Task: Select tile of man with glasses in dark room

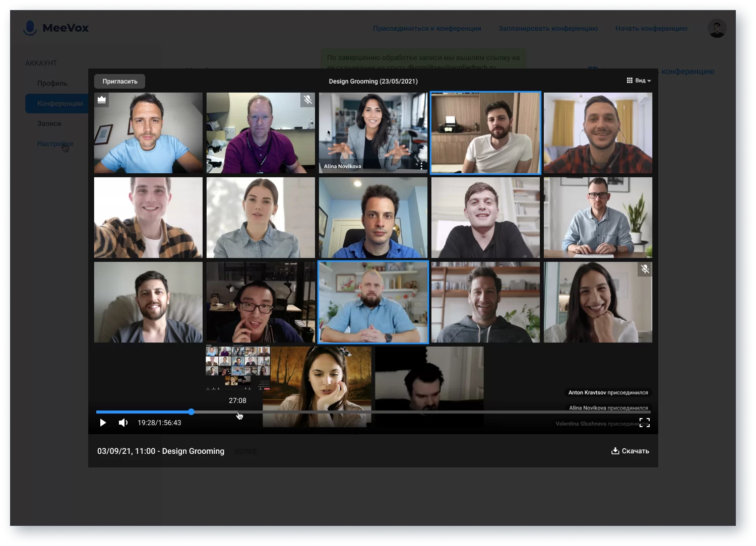Action: click(x=261, y=302)
